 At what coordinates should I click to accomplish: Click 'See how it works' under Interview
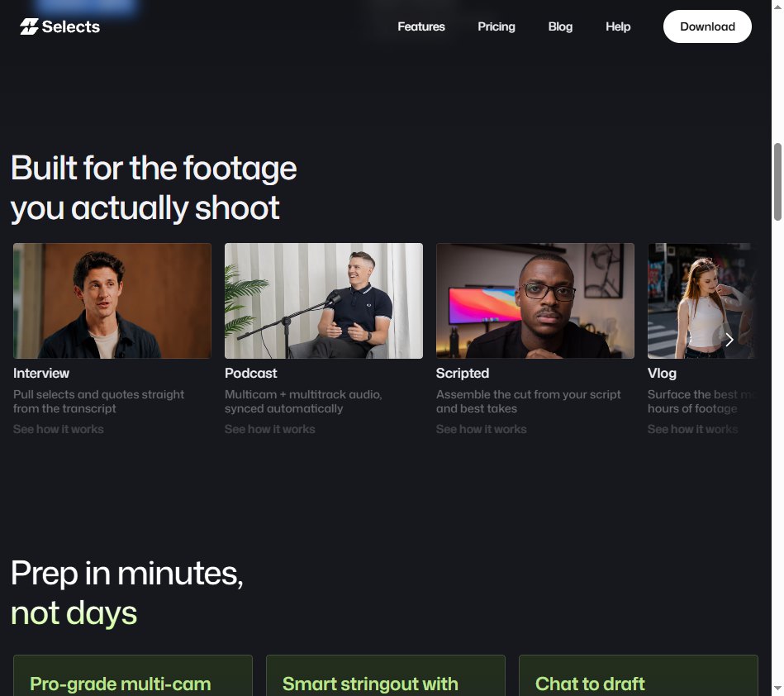(59, 429)
